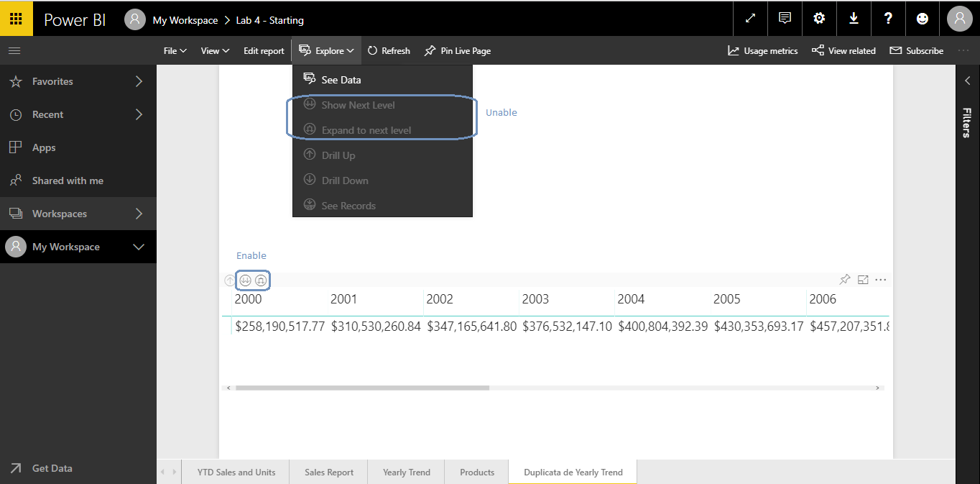Image resolution: width=980 pixels, height=484 pixels.
Task: Collapse the Explore dropdown menu
Action: 326,51
